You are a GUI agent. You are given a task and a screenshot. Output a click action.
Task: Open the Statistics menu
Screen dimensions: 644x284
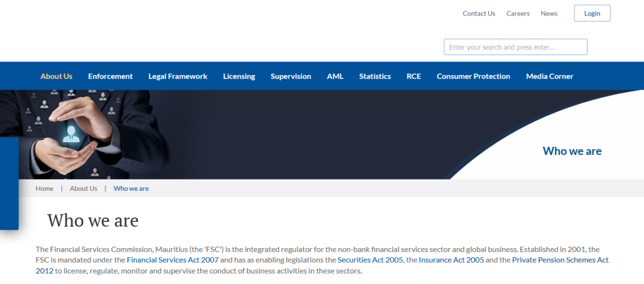(375, 76)
